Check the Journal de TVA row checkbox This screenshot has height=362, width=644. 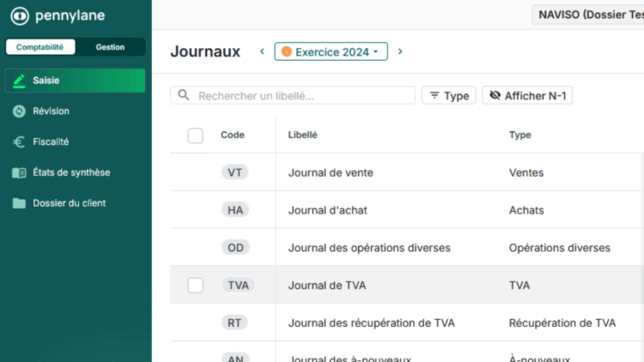196,285
